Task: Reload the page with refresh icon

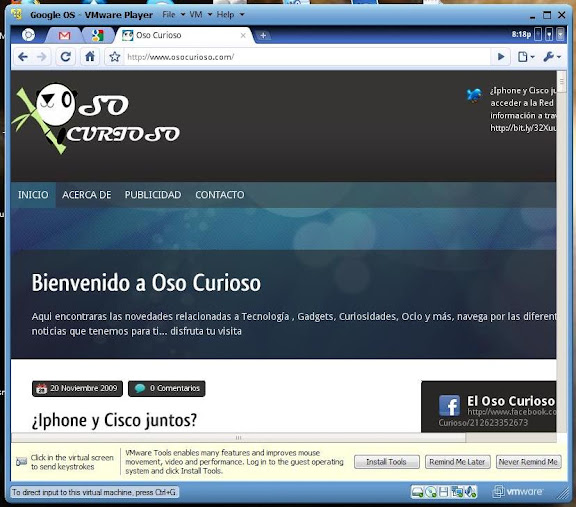Action: pos(66,57)
